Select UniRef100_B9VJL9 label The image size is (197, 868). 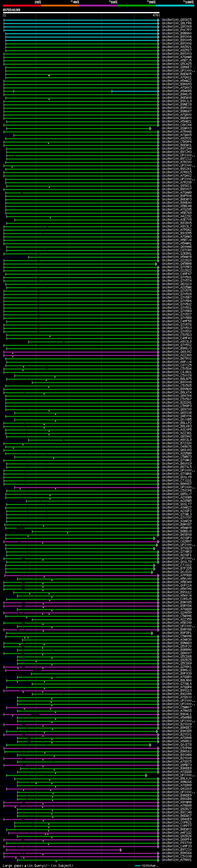pyautogui.click(x=177, y=101)
